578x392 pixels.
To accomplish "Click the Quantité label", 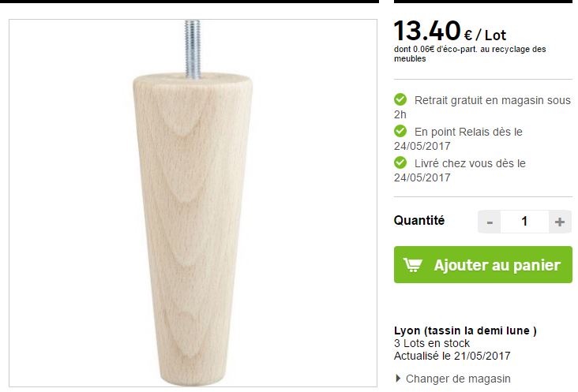I will pyautogui.click(x=419, y=221).
